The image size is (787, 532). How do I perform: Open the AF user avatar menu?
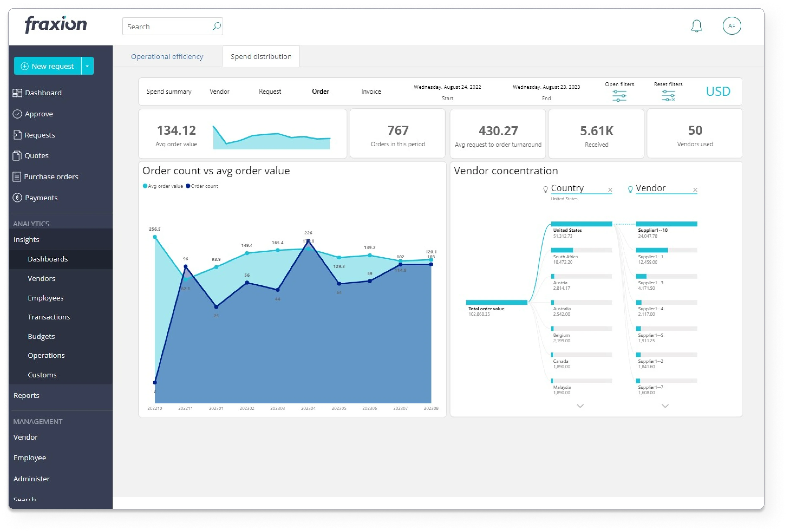732,26
